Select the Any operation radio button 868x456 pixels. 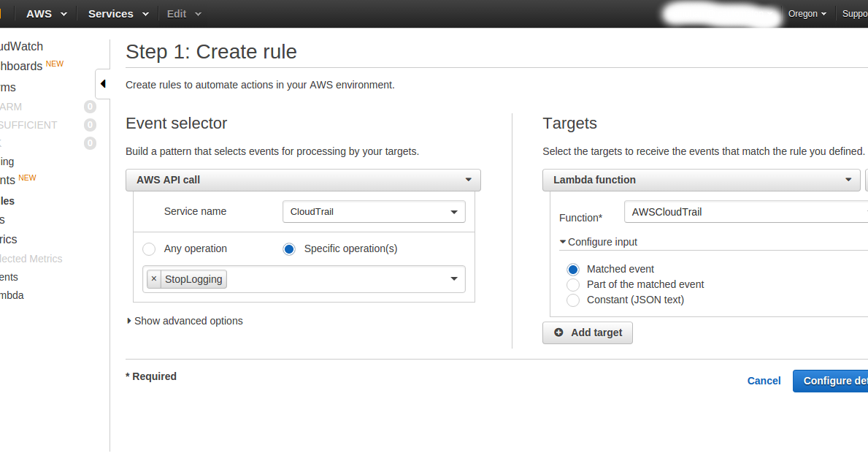tap(149, 249)
